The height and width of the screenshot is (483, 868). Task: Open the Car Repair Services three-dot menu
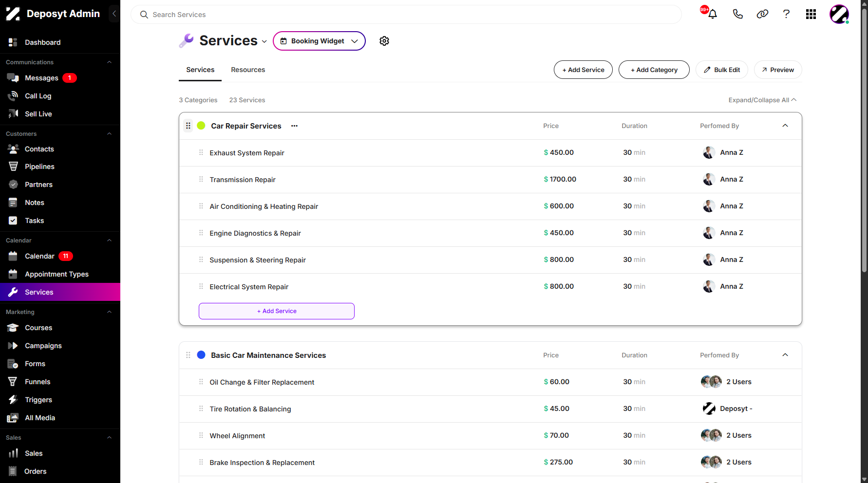pyautogui.click(x=294, y=126)
